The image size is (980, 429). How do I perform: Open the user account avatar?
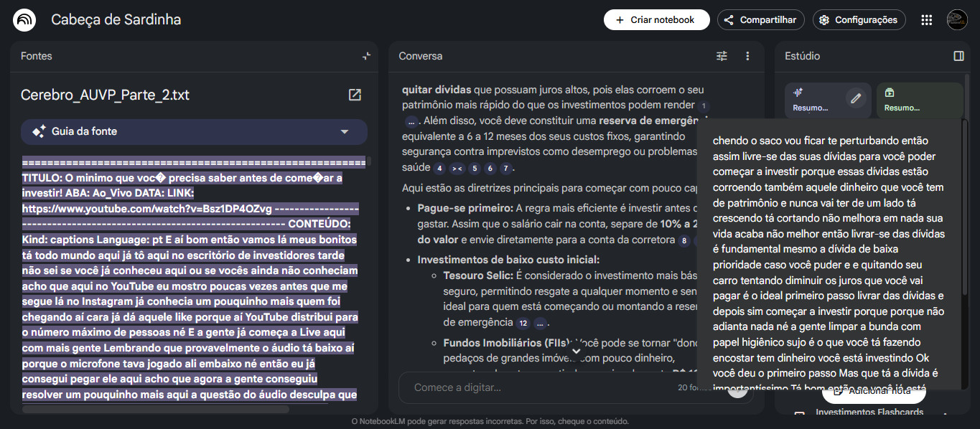(x=957, y=20)
